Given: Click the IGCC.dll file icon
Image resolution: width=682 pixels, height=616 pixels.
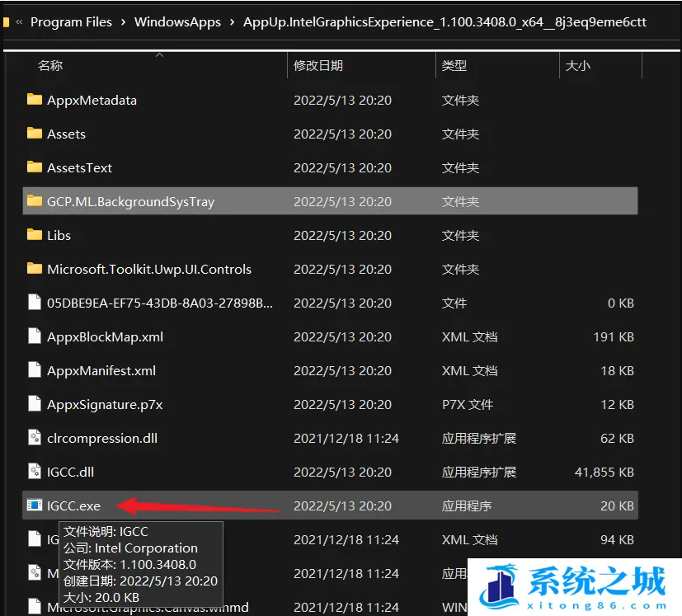Looking at the screenshot, I should coord(34,472).
